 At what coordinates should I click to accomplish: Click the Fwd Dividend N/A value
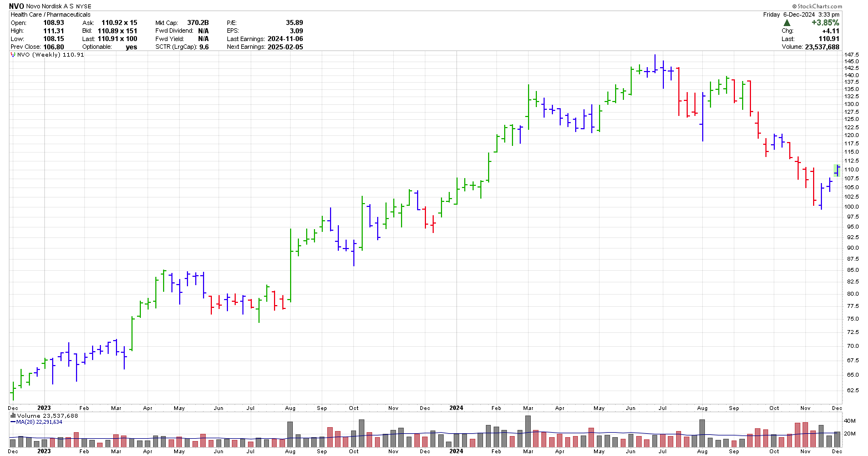(x=204, y=31)
